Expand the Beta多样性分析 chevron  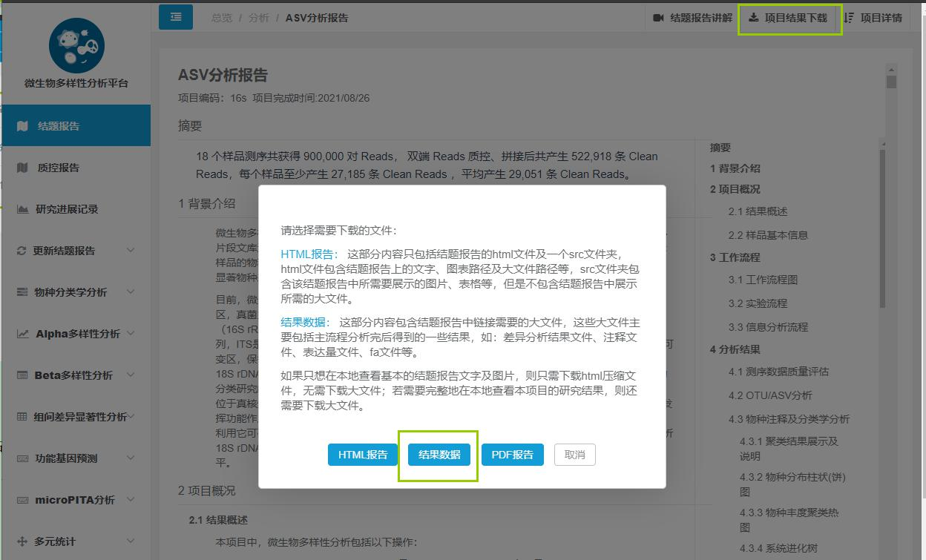[x=131, y=375]
